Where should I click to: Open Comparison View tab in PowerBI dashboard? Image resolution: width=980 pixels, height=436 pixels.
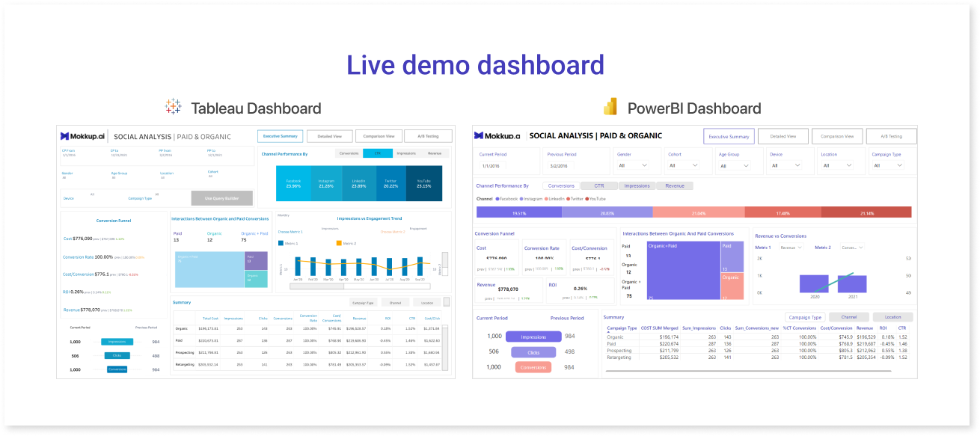(x=837, y=136)
